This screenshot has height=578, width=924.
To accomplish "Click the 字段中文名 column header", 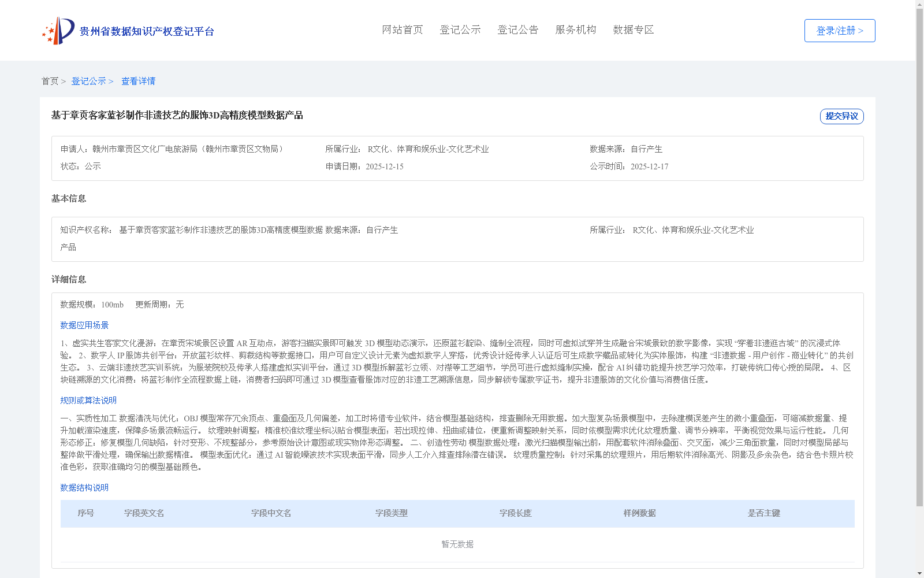I will pos(271,513).
